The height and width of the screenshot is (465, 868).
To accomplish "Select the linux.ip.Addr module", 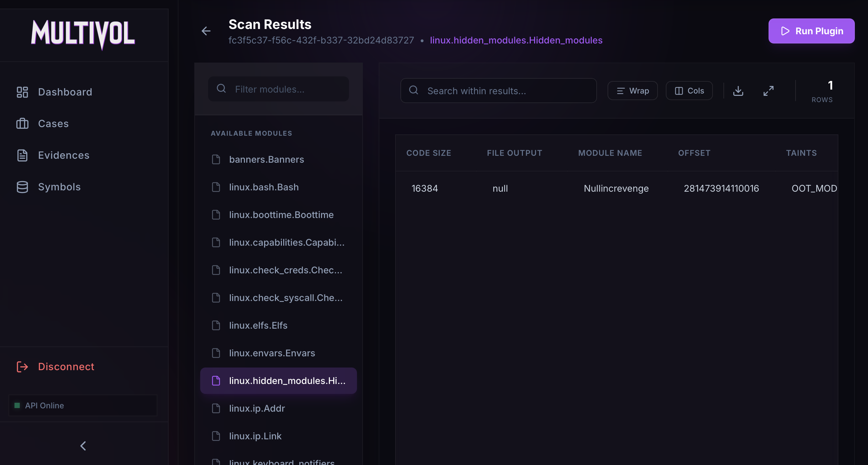I will click(257, 408).
